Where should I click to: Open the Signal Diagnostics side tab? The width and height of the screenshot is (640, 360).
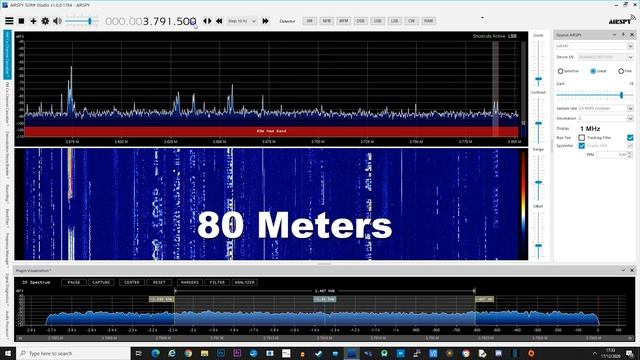[7, 289]
